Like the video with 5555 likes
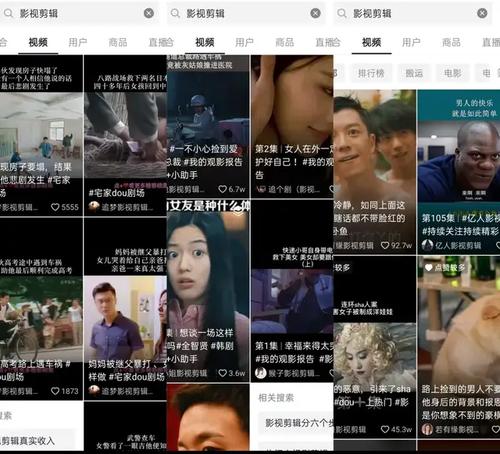This screenshot has width=500, height=454. [55, 207]
